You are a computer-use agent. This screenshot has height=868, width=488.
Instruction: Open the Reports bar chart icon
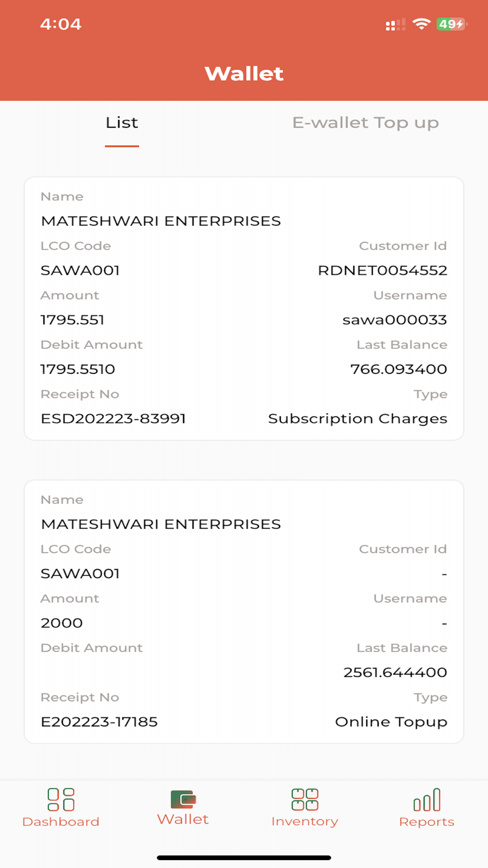coord(427,800)
